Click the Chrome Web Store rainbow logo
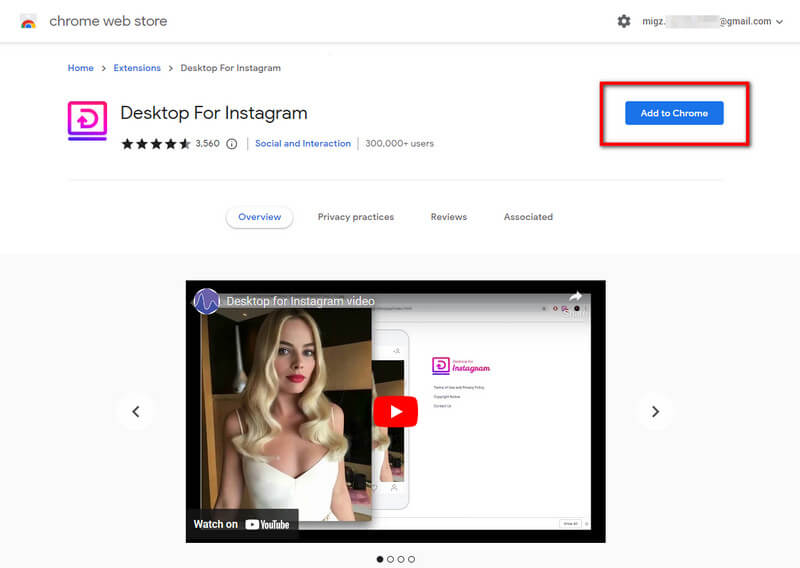The width and height of the screenshot is (800, 568). [28, 21]
